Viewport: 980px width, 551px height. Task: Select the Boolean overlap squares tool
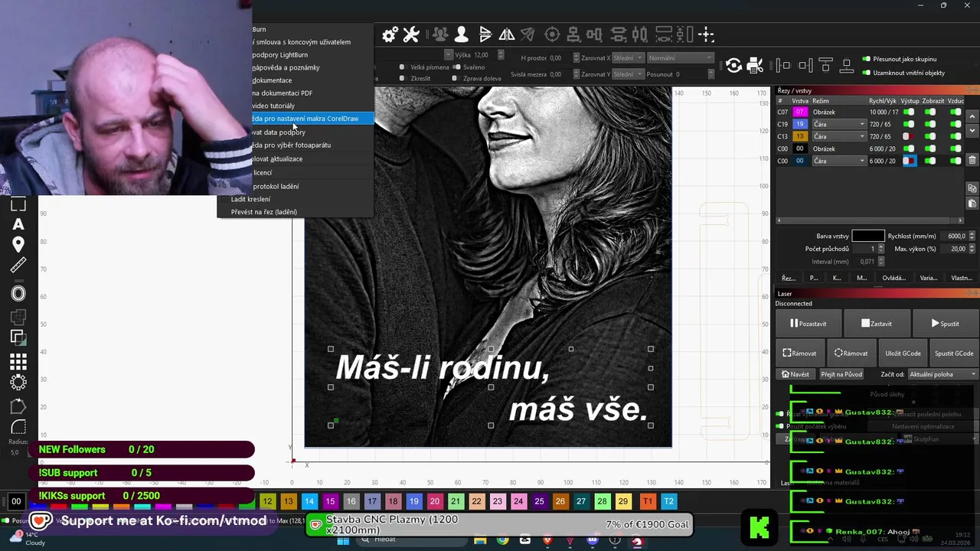18,336
